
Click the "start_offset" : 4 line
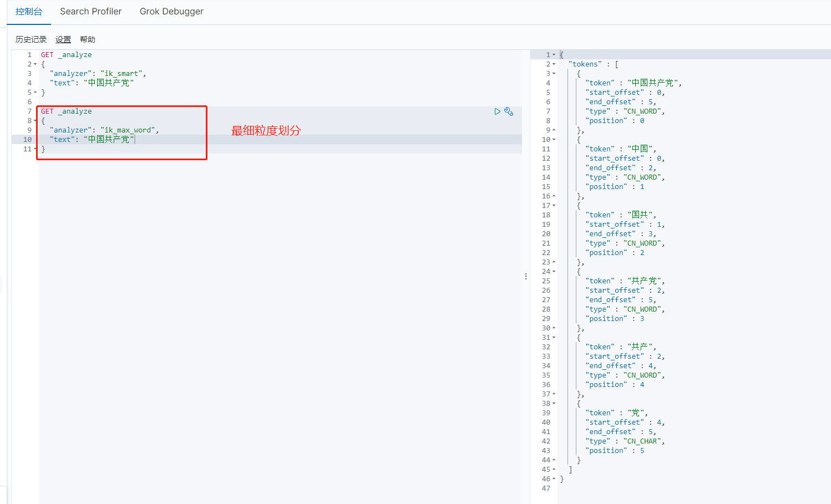[625, 422]
